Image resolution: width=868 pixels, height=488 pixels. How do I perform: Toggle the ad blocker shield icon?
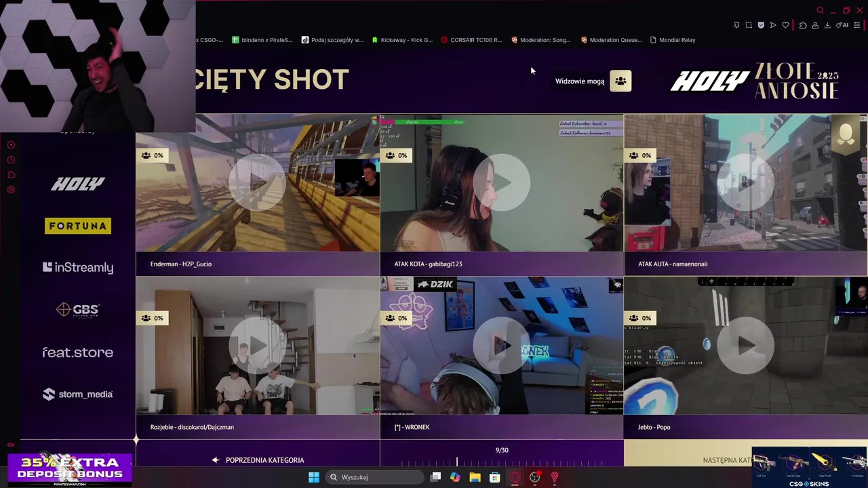(x=761, y=25)
